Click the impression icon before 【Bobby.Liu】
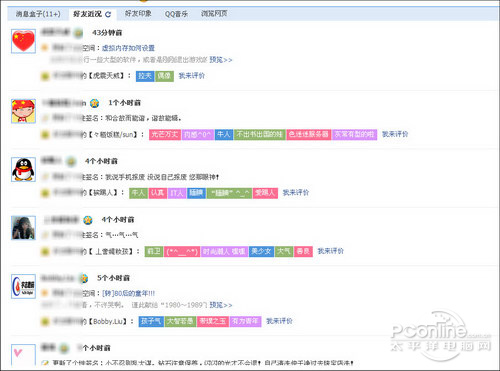The image size is (500, 371). click(45, 322)
